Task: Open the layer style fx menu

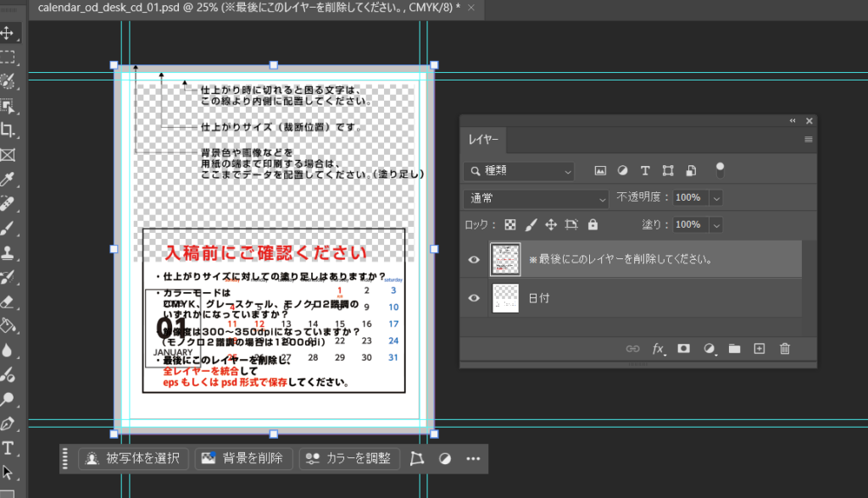Action: 658,348
